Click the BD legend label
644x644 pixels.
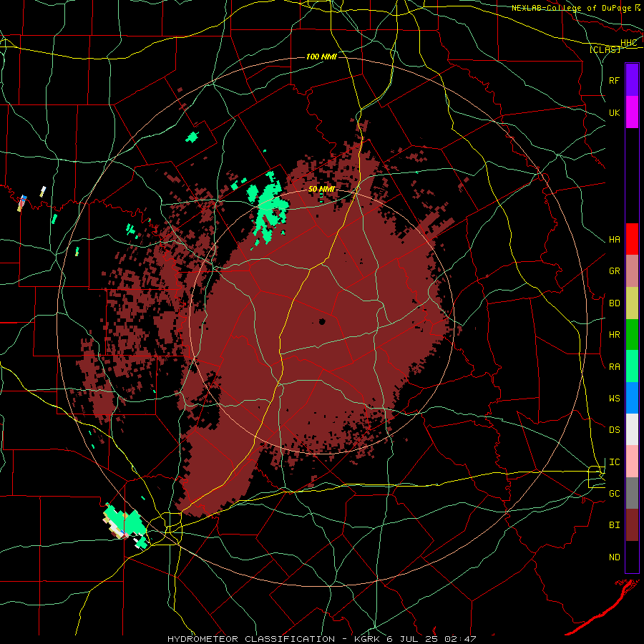click(614, 303)
